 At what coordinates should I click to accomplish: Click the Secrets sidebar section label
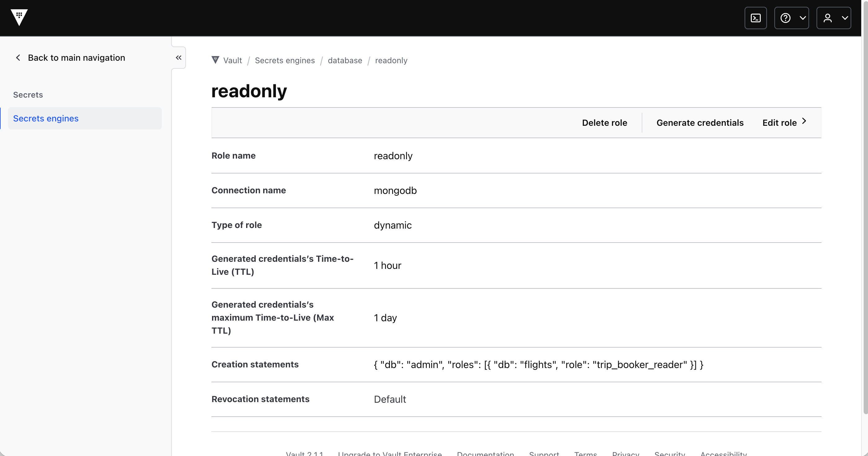click(28, 94)
